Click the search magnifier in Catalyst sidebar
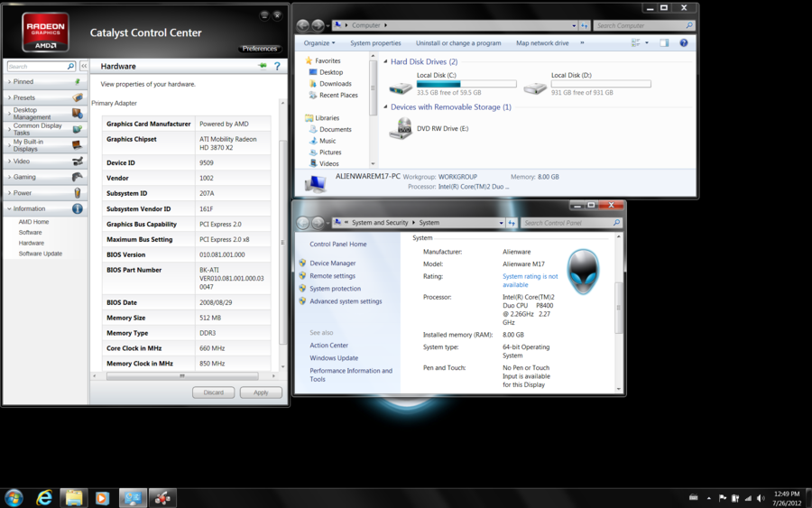The image size is (812, 508). tap(71, 66)
